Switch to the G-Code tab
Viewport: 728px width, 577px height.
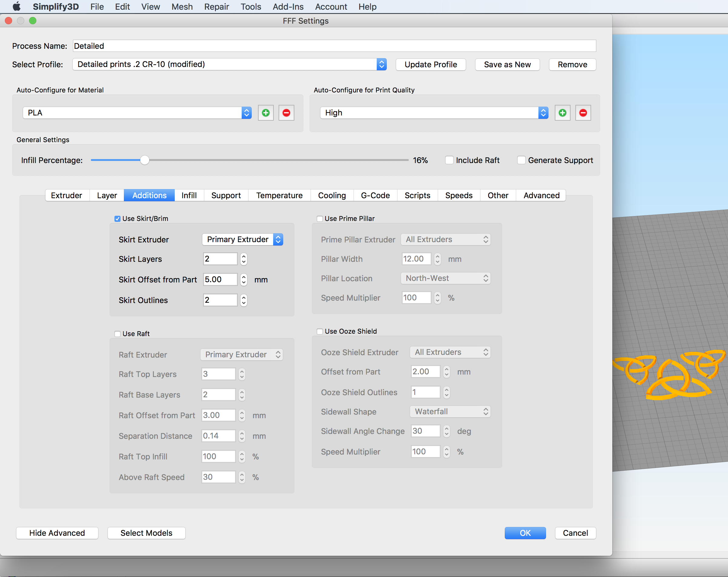coord(375,195)
